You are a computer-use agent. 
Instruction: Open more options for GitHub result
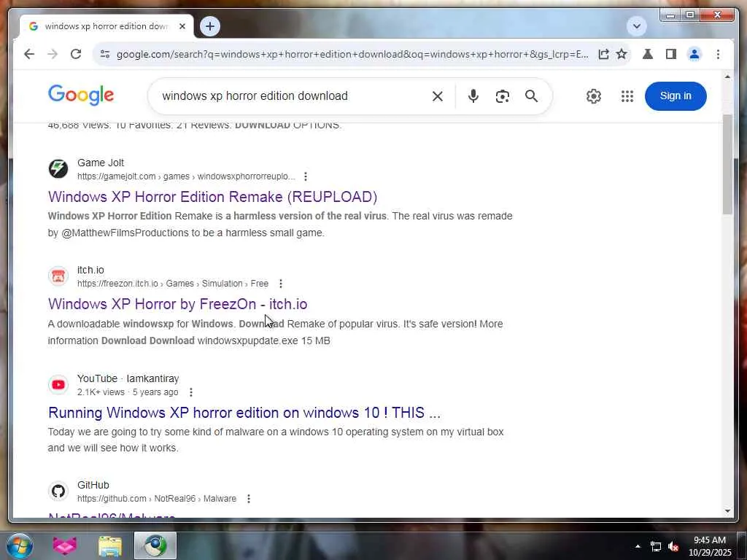(248, 499)
